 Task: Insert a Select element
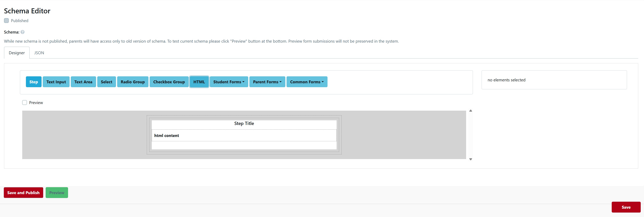tap(107, 82)
